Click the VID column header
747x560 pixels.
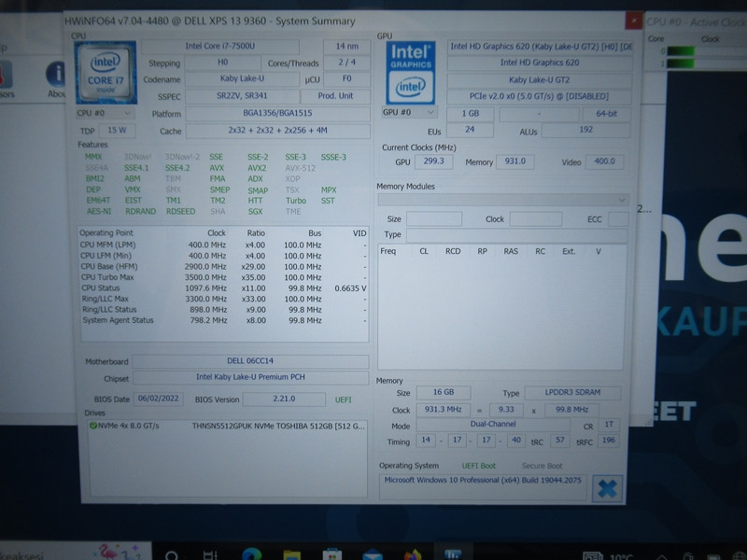click(359, 232)
